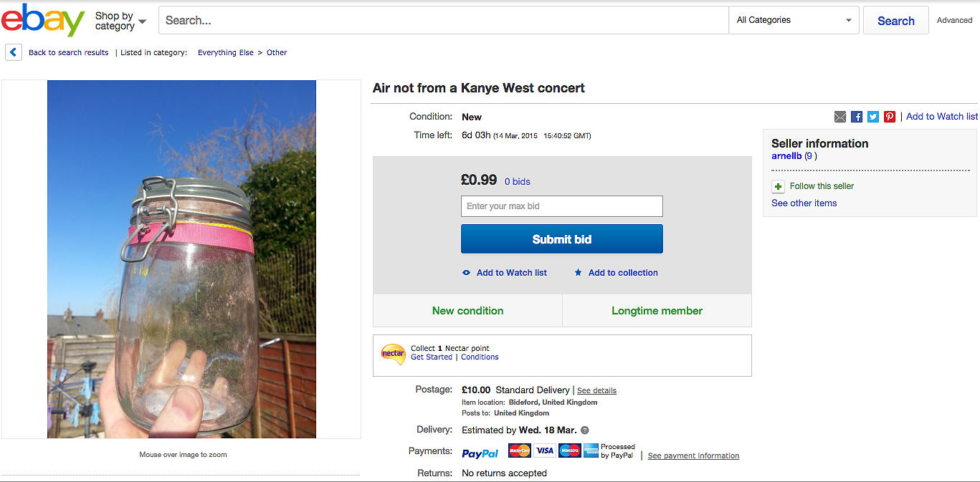Click the back arrow navigation icon

[13, 52]
